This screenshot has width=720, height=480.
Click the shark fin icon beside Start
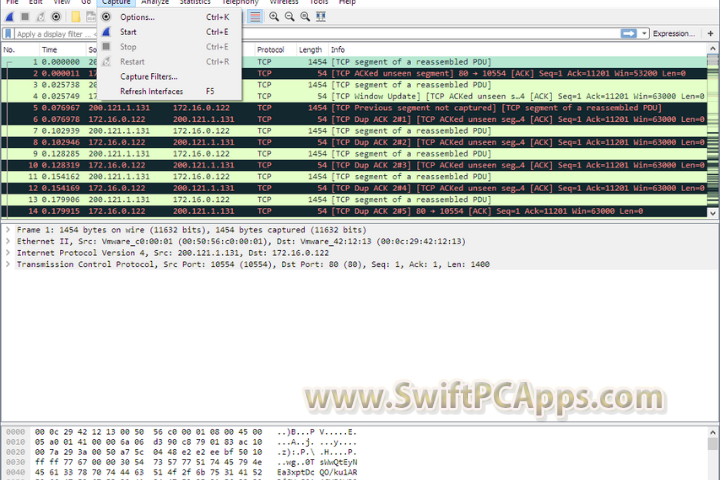[x=106, y=32]
